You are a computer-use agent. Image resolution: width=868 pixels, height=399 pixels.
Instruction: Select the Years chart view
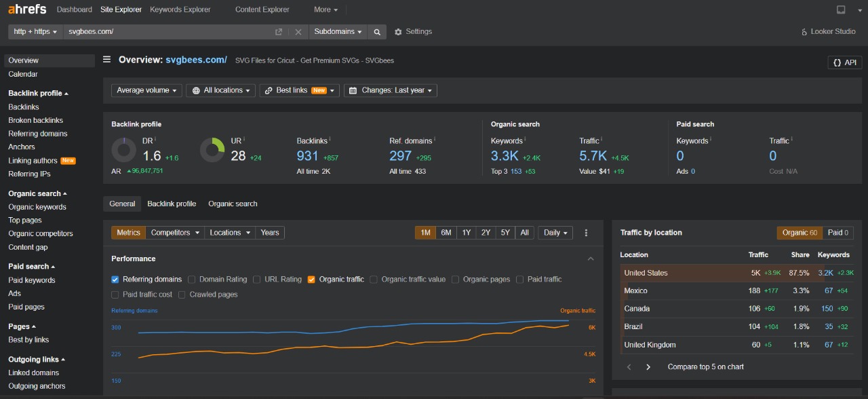coord(270,233)
